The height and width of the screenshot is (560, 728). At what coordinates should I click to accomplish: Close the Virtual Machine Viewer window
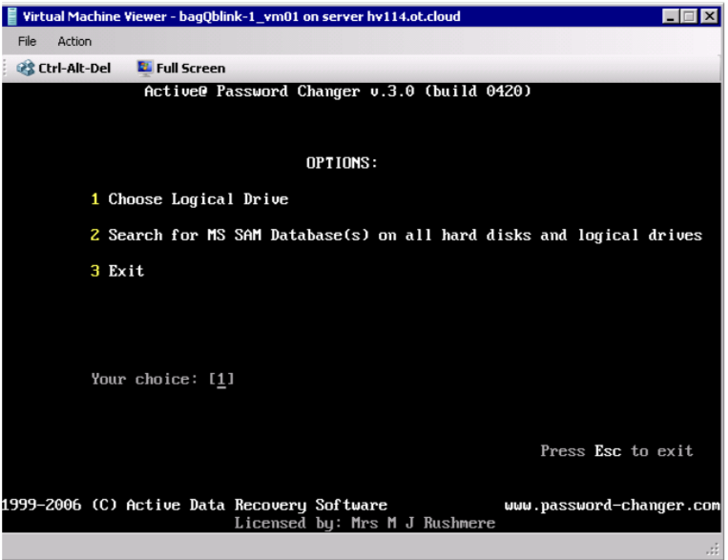[x=710, y=17]
